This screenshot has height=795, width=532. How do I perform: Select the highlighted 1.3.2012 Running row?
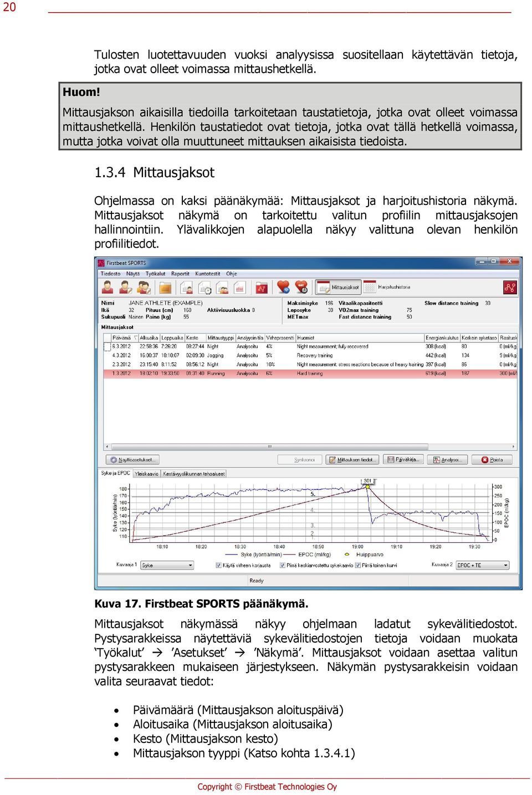point(311,373)
